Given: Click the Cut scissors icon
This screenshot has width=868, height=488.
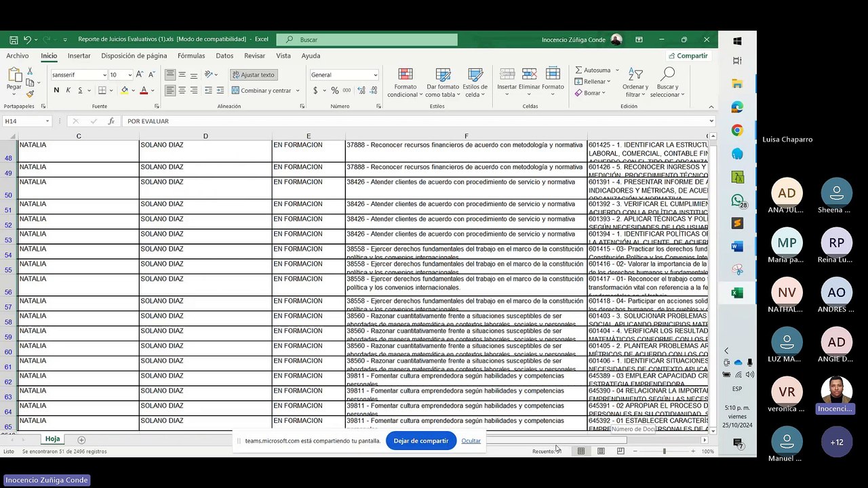Looking at the screenshot, I should click(30, 71).
